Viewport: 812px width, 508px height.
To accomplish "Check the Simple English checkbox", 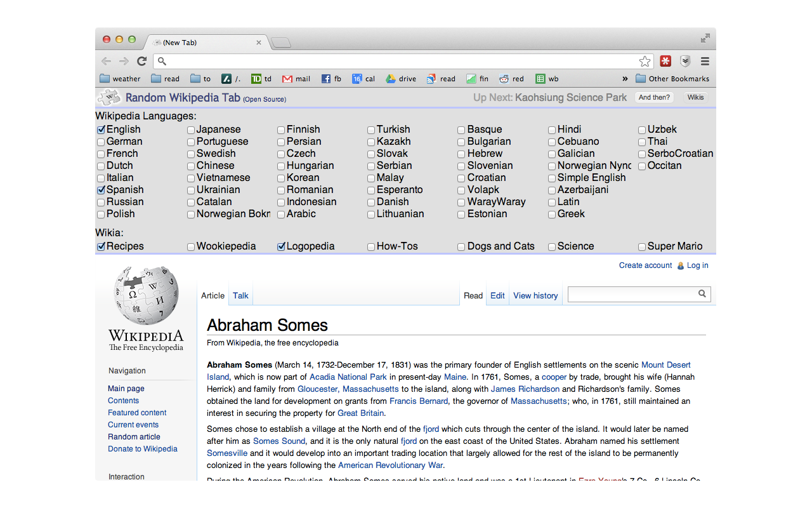I will [552, 178].
